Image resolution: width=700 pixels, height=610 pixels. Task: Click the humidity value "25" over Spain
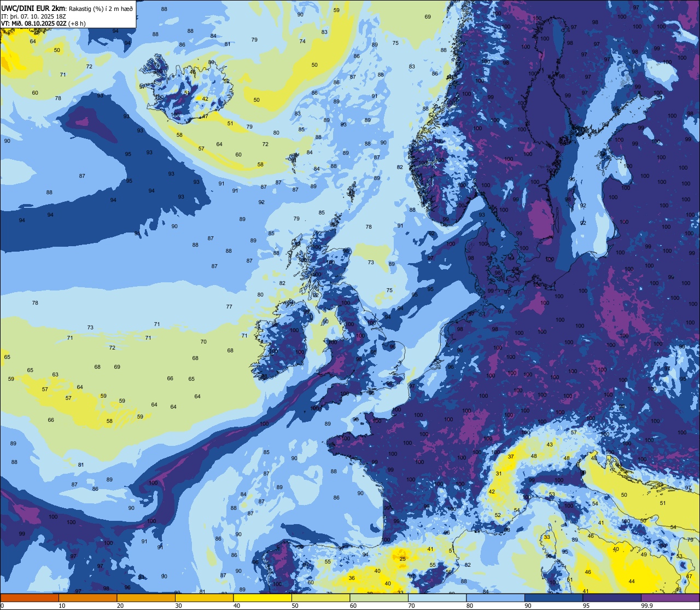(402, 559)
